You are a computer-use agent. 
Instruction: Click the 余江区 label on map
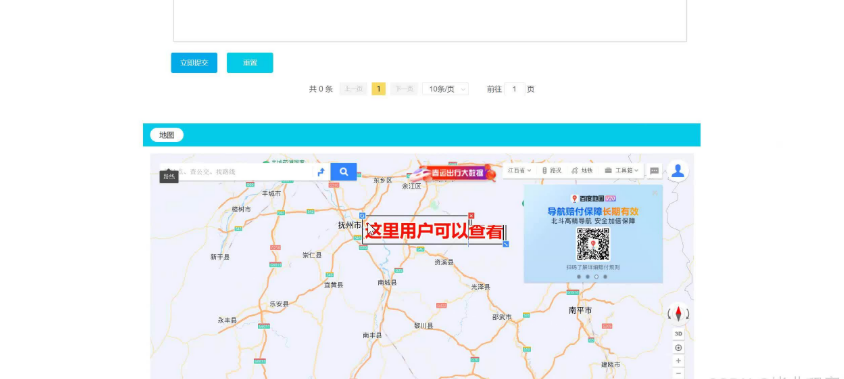(x=411, y=186)
